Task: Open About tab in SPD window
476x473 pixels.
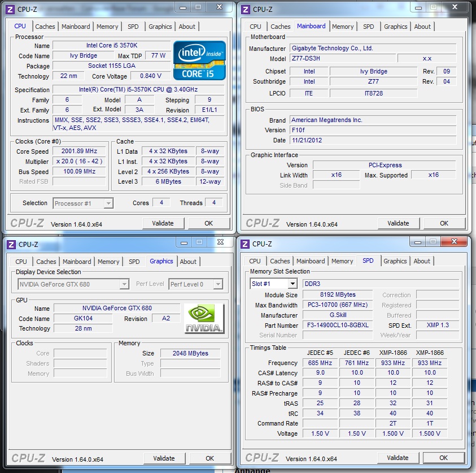Action: point(422,261)
